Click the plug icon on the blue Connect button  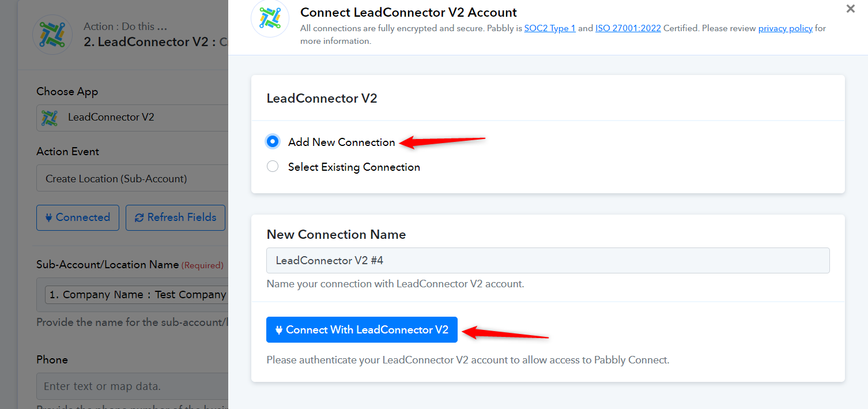(279, 330)
